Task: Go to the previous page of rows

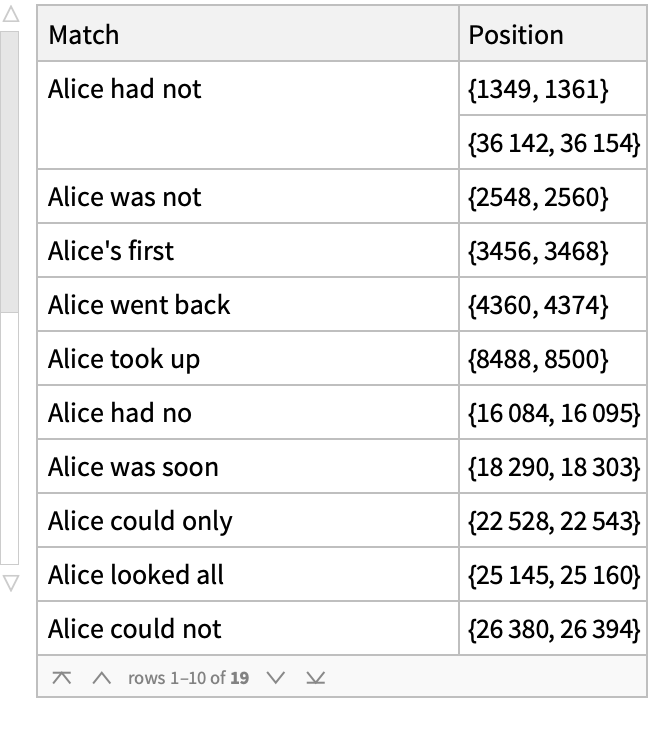Action: (x=101, y=678)
